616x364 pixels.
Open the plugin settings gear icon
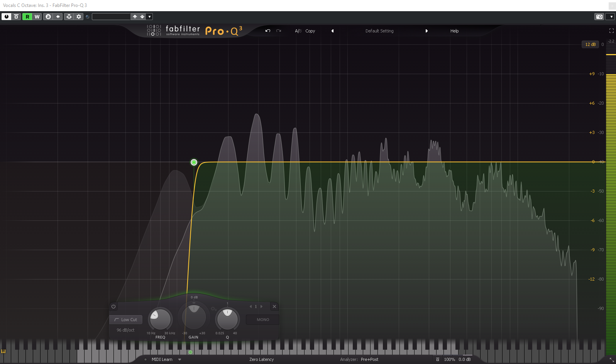click(79, 17)
